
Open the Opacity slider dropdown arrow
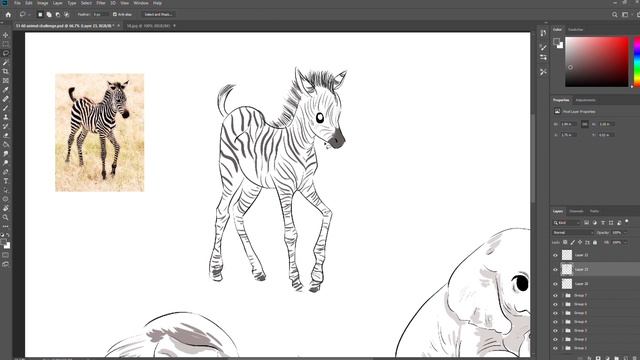point(626,233)
